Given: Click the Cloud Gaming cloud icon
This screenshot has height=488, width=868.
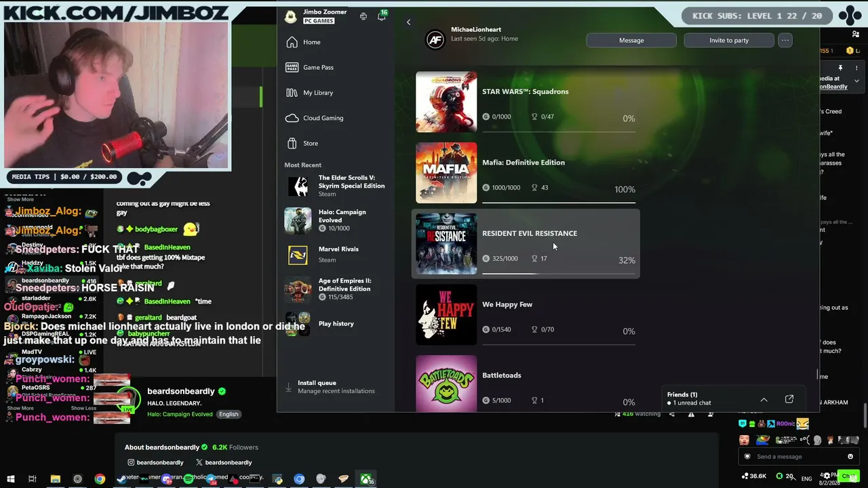Looking at the screenshot, I should (292, 118).
